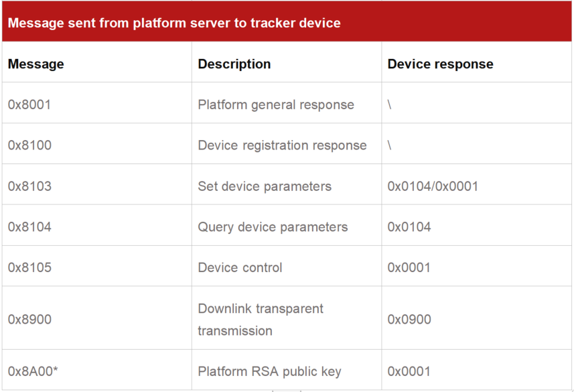
Task: Click the Platform RSA public key description
Action: click(x=269, y=371)
